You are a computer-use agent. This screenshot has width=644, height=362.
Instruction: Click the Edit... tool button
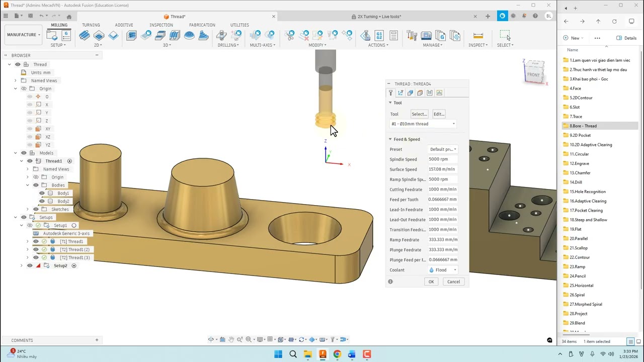tap(439, 114)
